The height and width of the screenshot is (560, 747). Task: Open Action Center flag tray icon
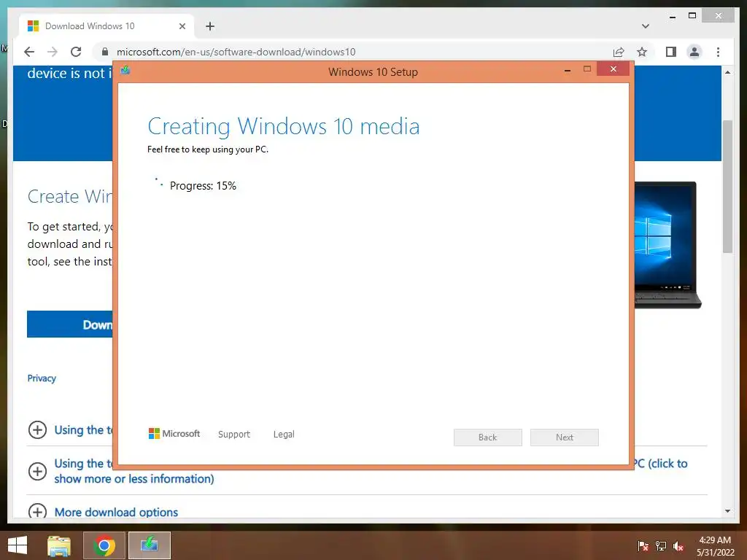click(643, 545)
